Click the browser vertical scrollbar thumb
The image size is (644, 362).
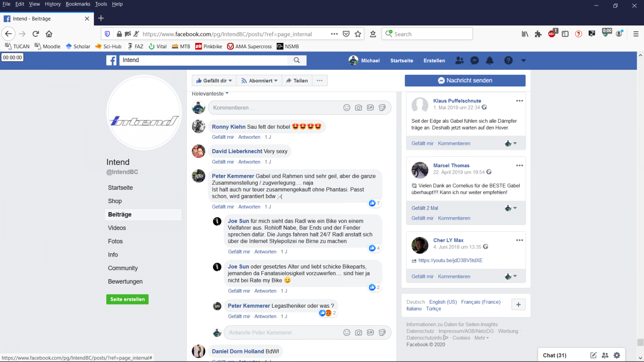point(640,342)
